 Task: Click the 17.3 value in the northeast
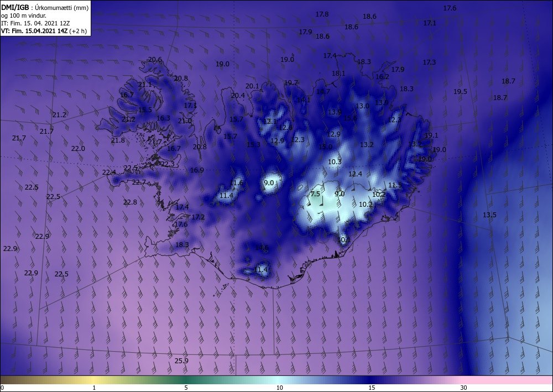coord(429,62)
